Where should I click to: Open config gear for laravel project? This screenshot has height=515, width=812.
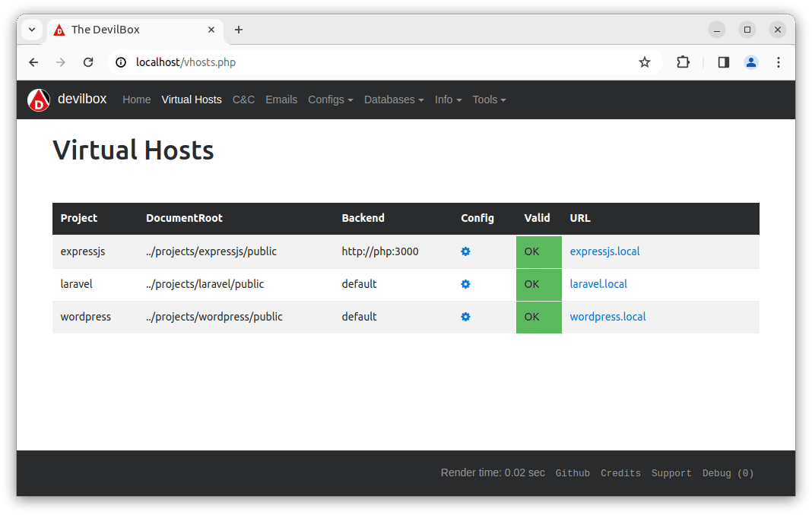465,284
